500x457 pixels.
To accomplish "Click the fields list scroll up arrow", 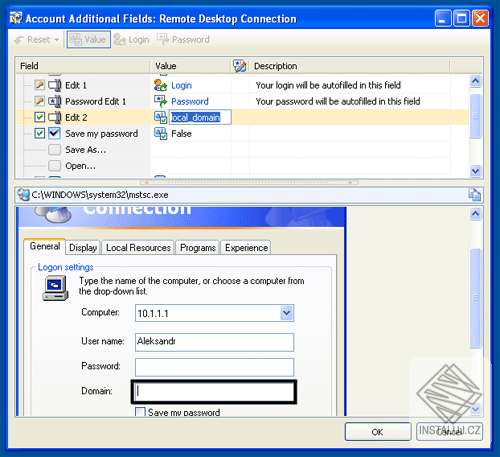I will point(475,81).
